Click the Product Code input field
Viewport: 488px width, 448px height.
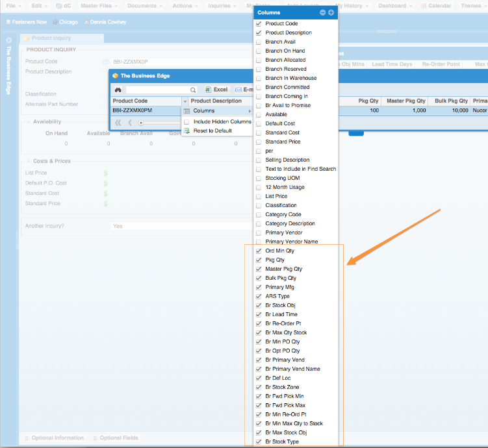coord(182,62)
